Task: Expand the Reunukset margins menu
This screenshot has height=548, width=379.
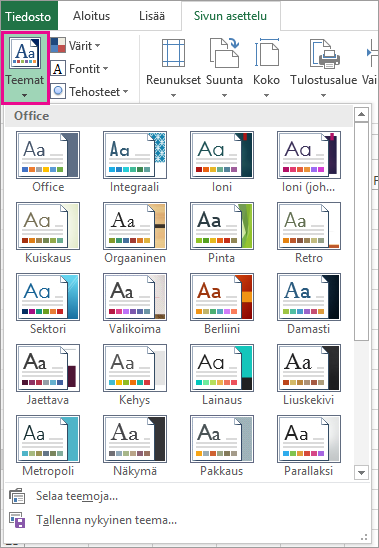Action: (x=173, y=68)
